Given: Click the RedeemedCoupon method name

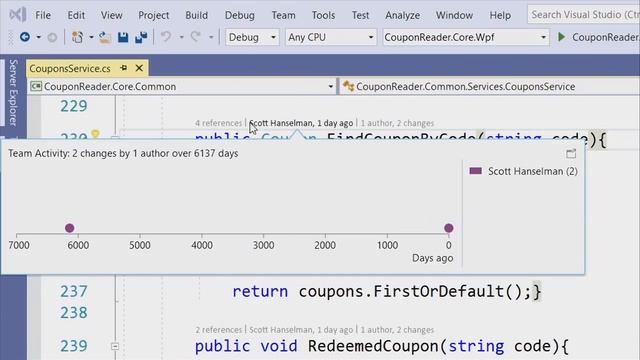Looking at the screenshot, I should tap(374, 346).
